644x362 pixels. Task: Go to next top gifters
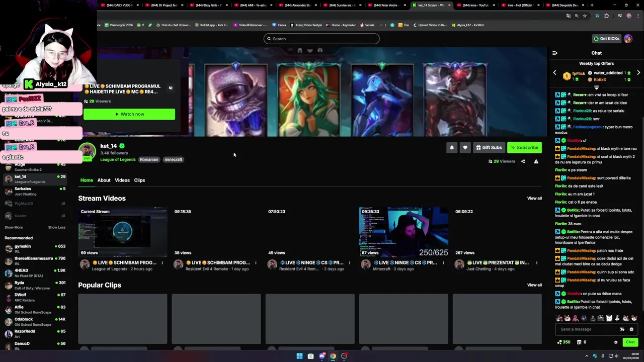pos(638,73)
